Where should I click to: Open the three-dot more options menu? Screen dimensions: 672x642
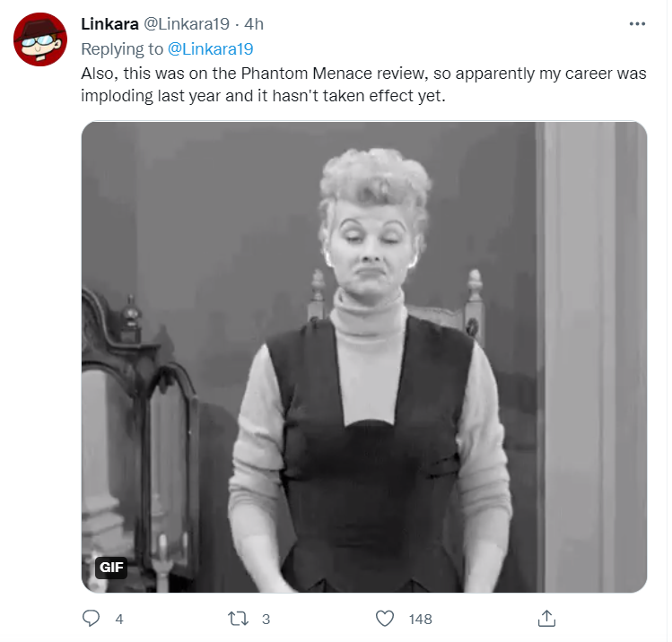coord(637,24)
